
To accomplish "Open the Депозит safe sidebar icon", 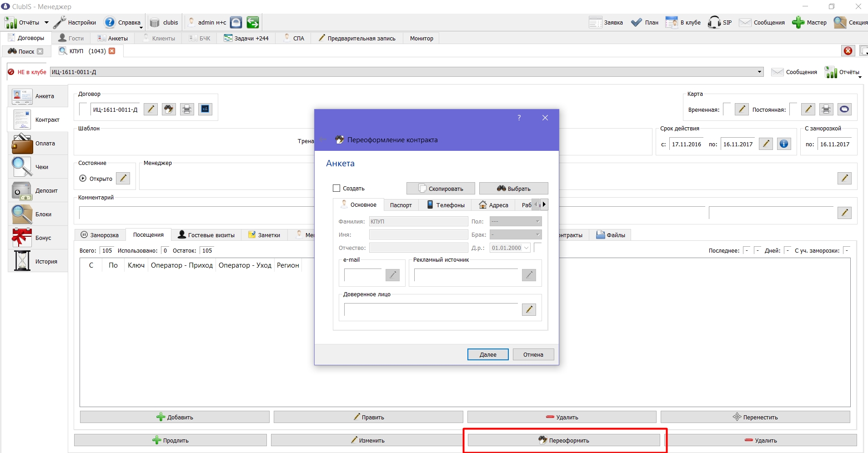I will click(x=22, y=191).
